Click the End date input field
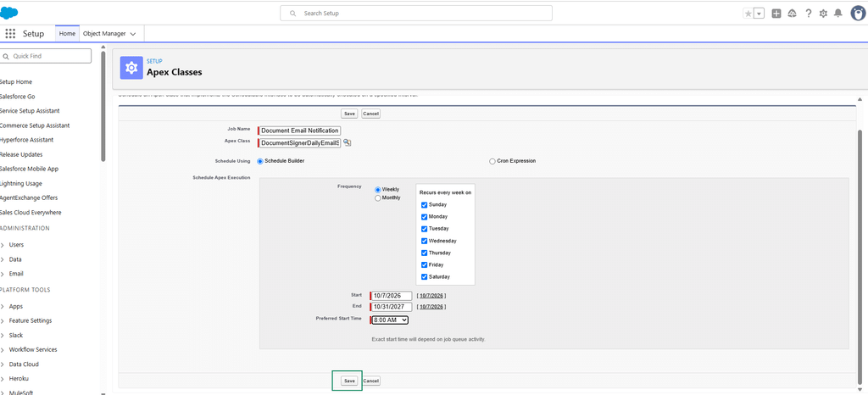Viewport: 868px width, 395px height. [392, 307]
